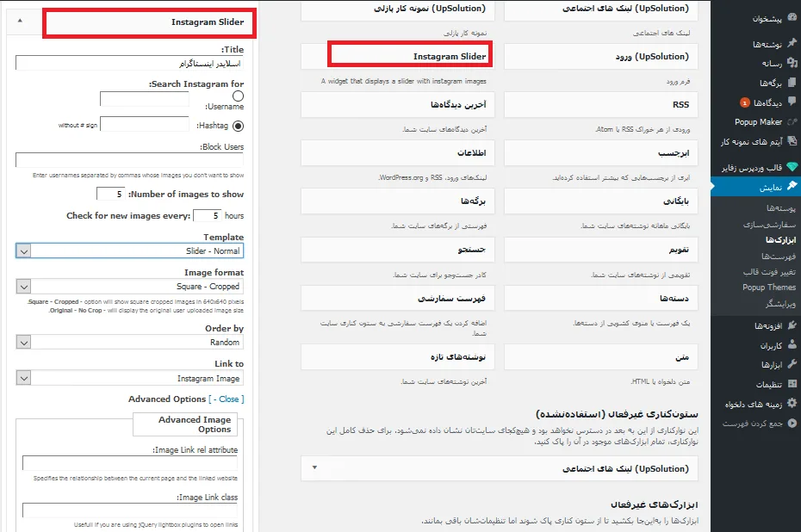Image resolution: width=801 pixels, height=532 pixels.
Task: Select the Hashtag radio button
Action: tap(238, 126)
